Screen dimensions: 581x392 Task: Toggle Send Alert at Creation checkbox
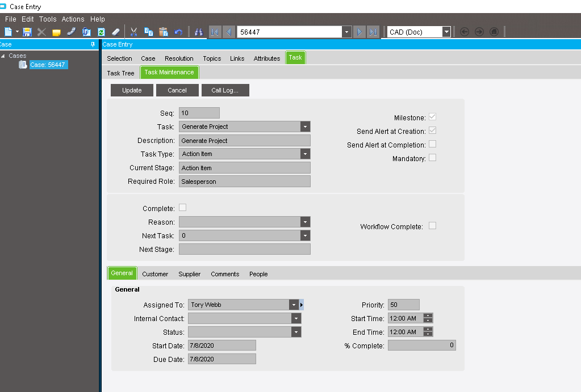point(432,130)
